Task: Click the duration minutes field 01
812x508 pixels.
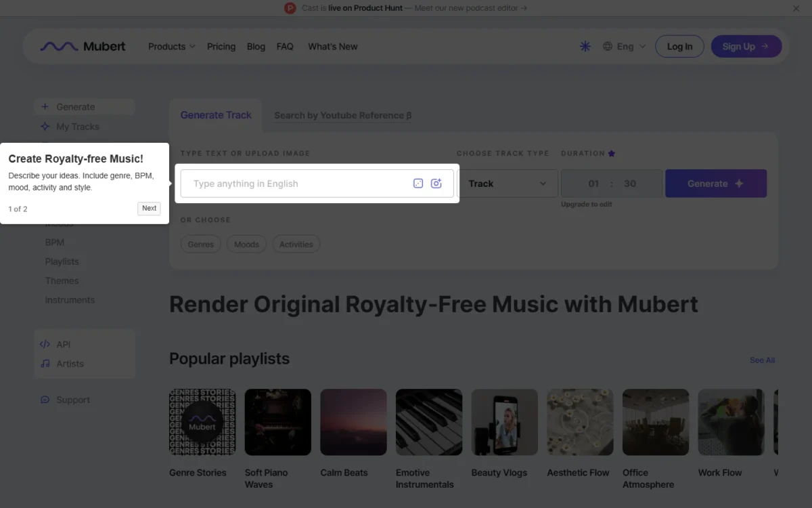Action: pyautogui.click(x=593, y=184)
